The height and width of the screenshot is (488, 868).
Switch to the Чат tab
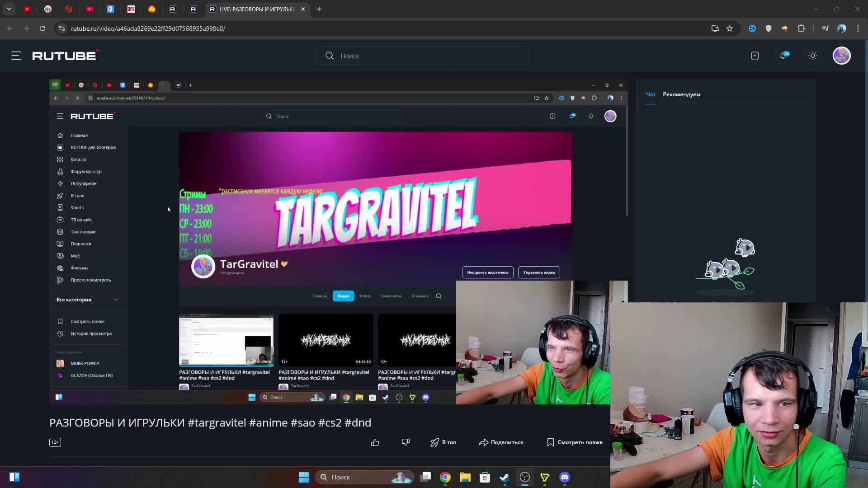(651, 94)
